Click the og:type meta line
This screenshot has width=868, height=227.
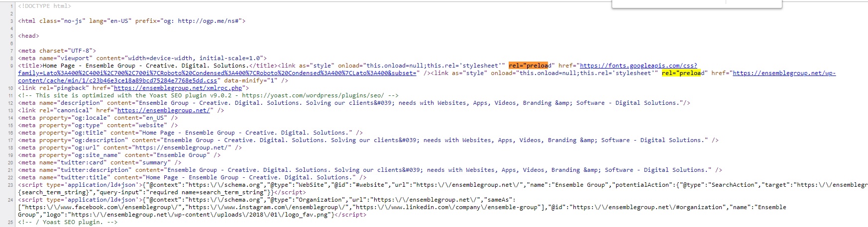(x=98, y=125)
